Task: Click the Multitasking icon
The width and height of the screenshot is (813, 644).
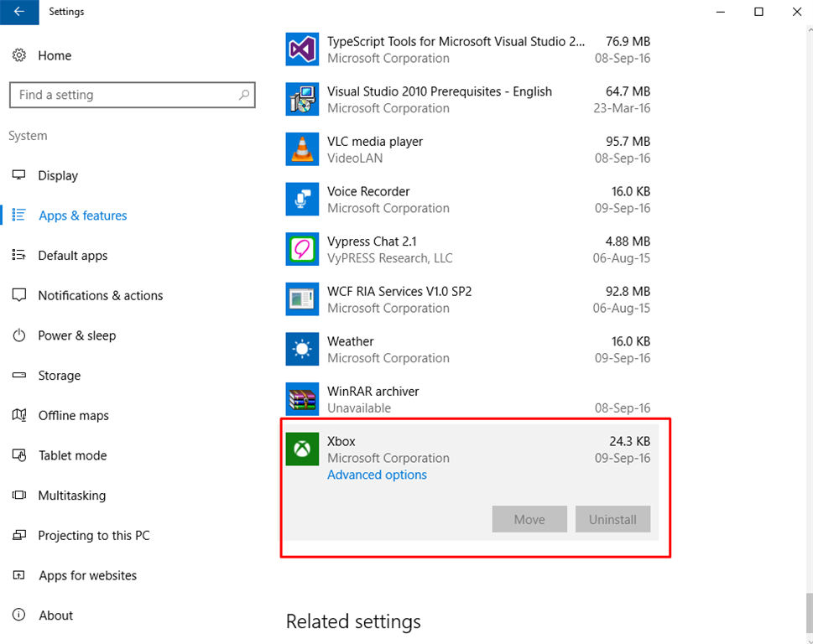Action: 19,496
